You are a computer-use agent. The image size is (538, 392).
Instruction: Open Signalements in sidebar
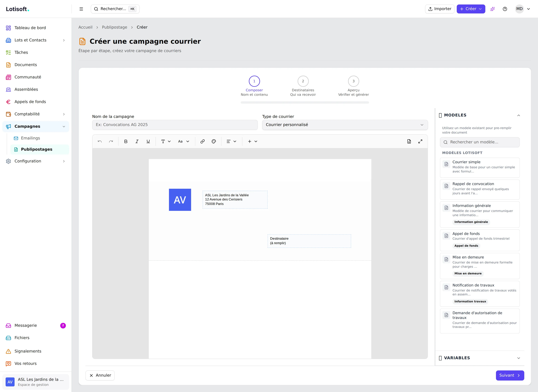tap(36, 351)
